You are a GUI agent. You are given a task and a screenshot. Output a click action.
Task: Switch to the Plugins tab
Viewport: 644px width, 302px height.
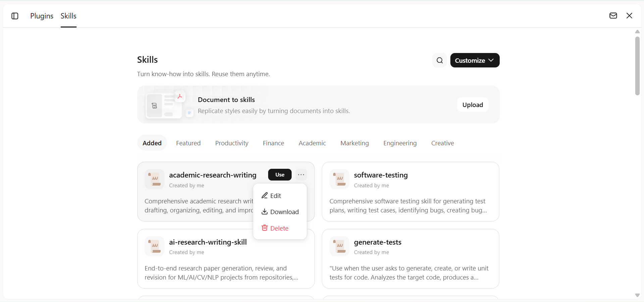(x=42, y=16)
